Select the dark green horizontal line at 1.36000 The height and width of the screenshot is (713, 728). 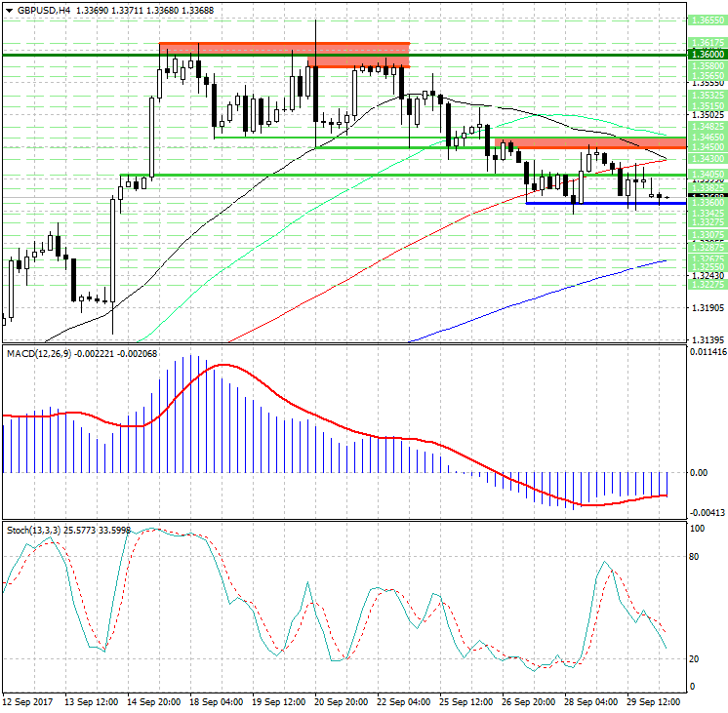coord(344,55)
